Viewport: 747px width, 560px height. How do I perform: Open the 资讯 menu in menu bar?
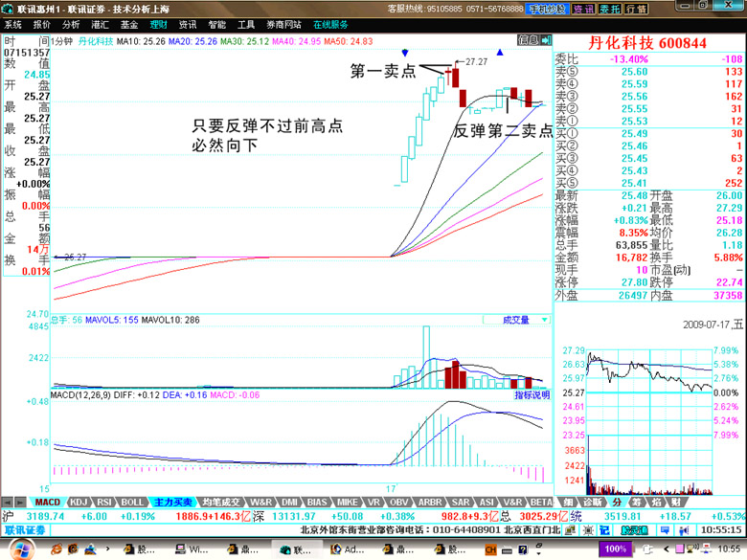point(188,25)
